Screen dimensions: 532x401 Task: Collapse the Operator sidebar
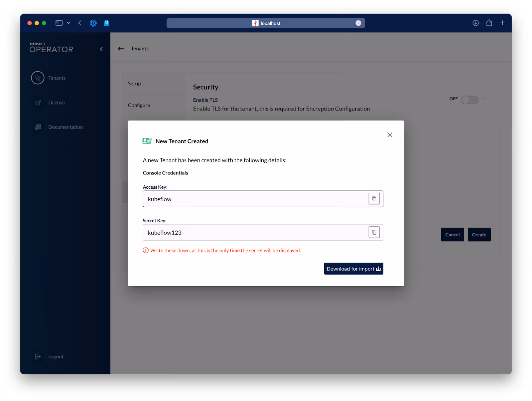click(101, 49)
